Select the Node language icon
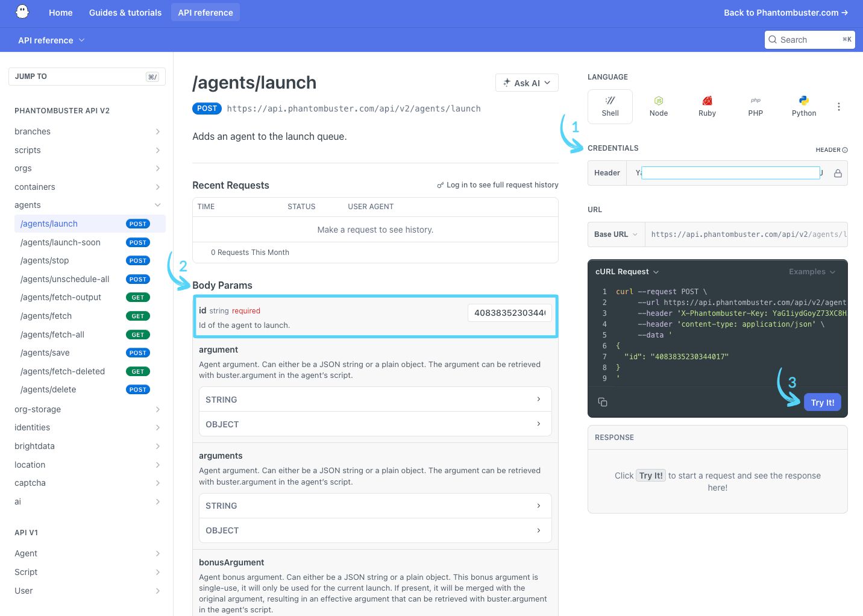 click(x=658, y=106)
